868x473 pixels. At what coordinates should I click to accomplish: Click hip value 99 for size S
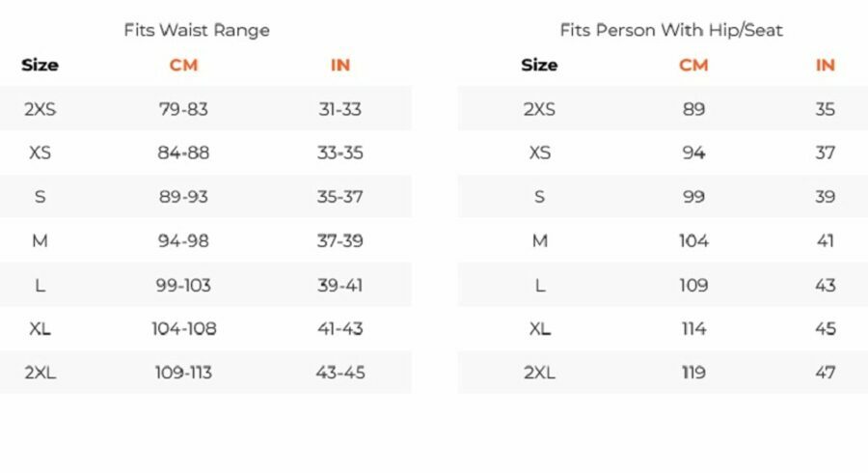tap(693, 197)
